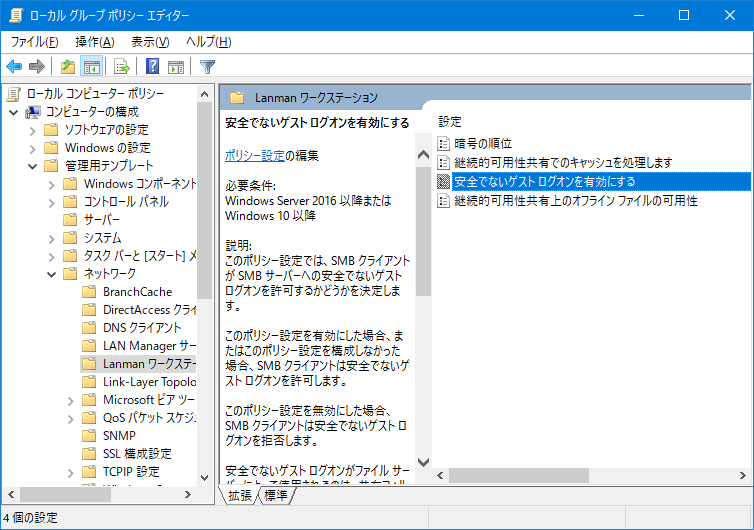754x530 pixels.
Task: Collapse the 管理用テンプレート node
Action: click(33, 166)
